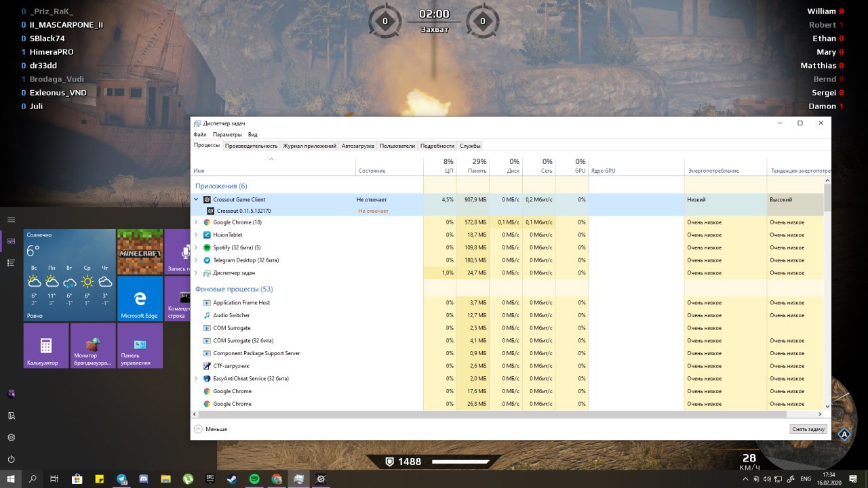Select the Crossout 0.11.5.132170 child row
The image size is (868, 488).
509,211
